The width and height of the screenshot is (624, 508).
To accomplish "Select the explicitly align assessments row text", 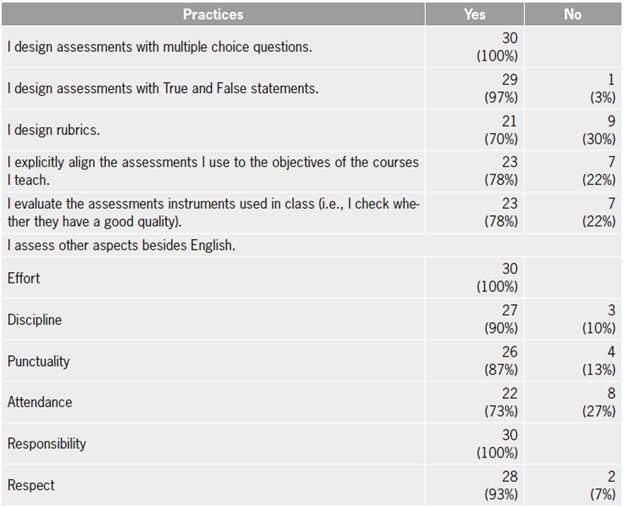I will pos(213,171).
